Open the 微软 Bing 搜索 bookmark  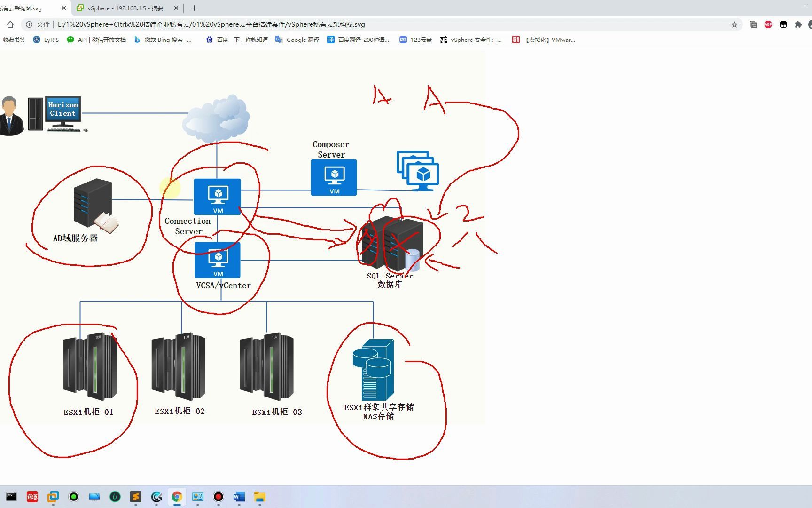pos(163,40)
